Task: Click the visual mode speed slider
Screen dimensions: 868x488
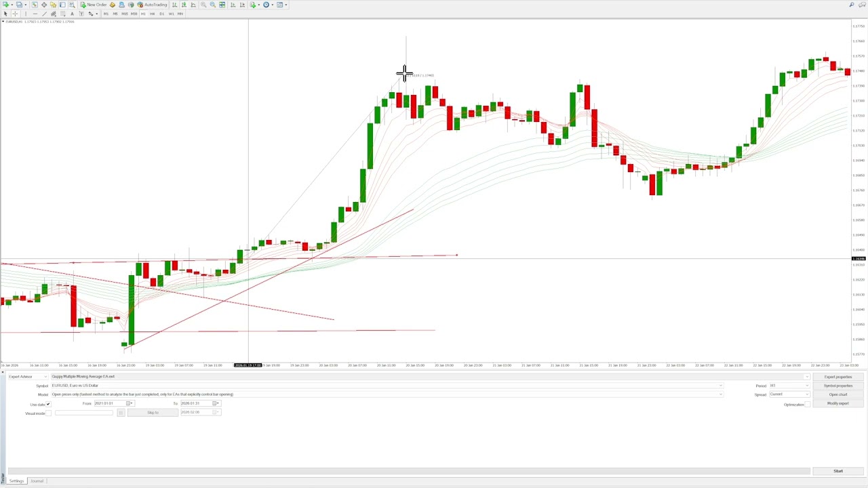Action: click(x=84, y=413)
